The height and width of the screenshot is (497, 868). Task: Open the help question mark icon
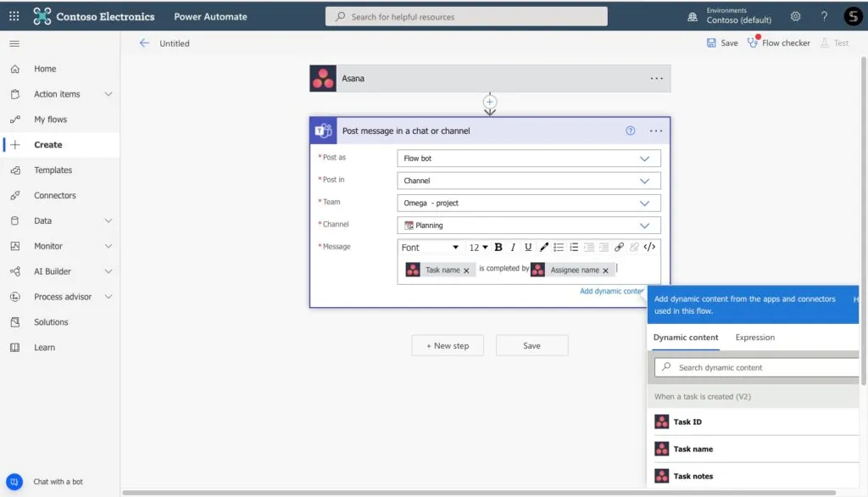pos(824,16)
